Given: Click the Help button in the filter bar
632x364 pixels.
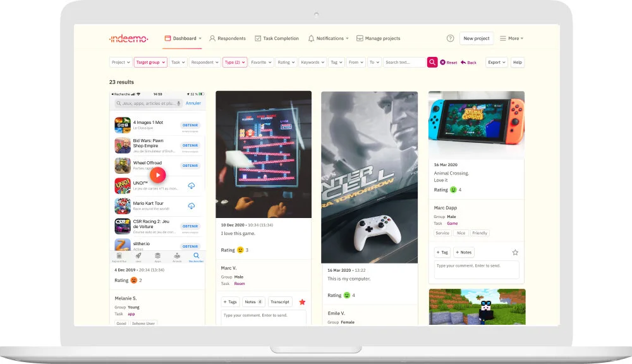Looking at the screenshot, I should point(518,62).
